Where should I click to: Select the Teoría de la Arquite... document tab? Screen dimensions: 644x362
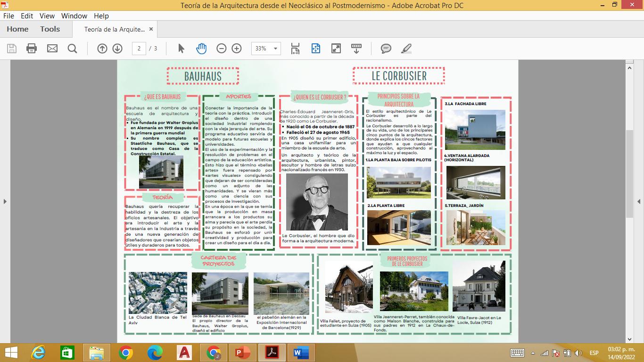(115, 29)
